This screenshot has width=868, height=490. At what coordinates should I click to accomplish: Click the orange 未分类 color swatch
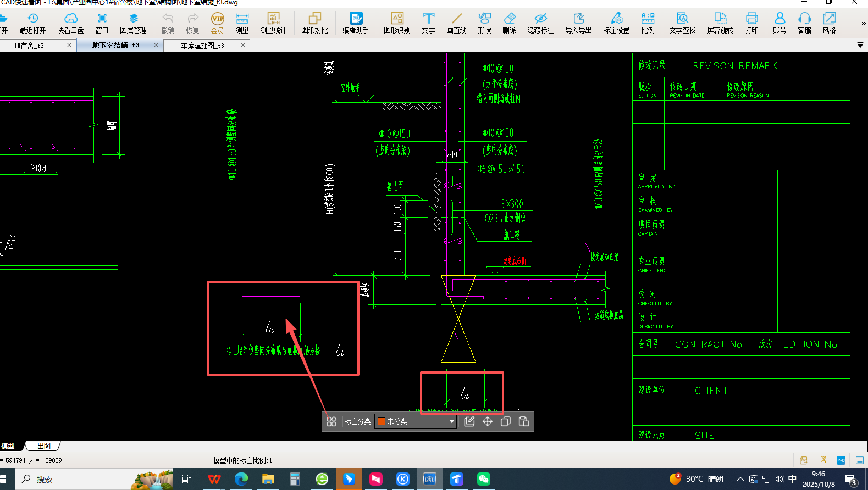(x=381, y=421)
